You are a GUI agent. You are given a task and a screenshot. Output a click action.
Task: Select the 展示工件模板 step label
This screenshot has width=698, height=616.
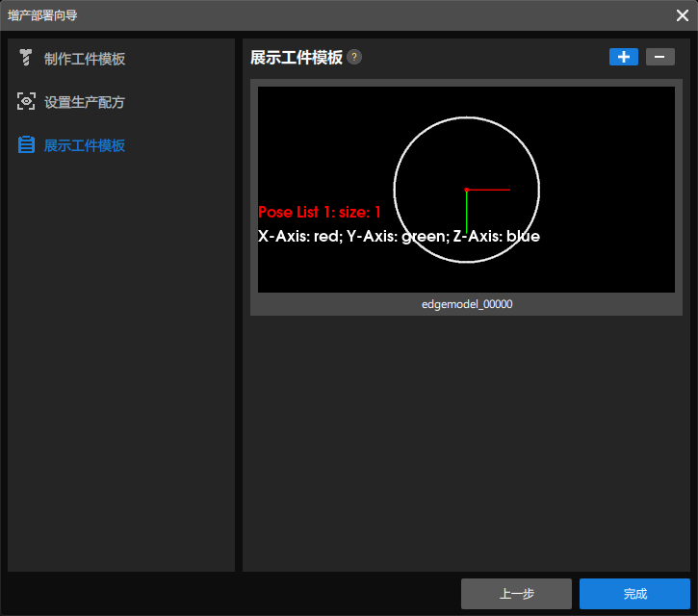click(85, 145)
